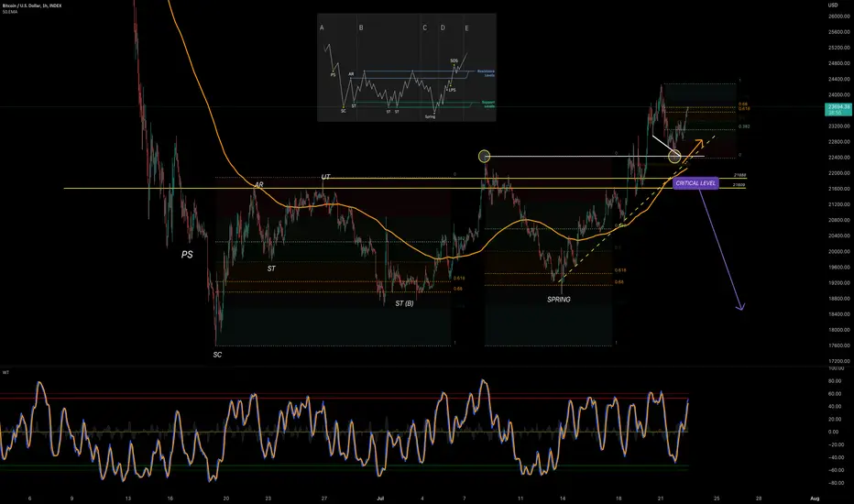The width and height of the screenshot is (854, 504).
Task: Click 60.00 on the oscillator scale
Action: coord(834,394)
